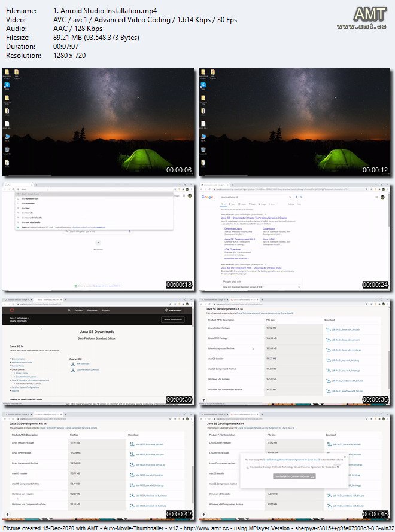Open the Products menu in the 00:00:30 frame
395x532 pixels.
[x=79, y=310]
